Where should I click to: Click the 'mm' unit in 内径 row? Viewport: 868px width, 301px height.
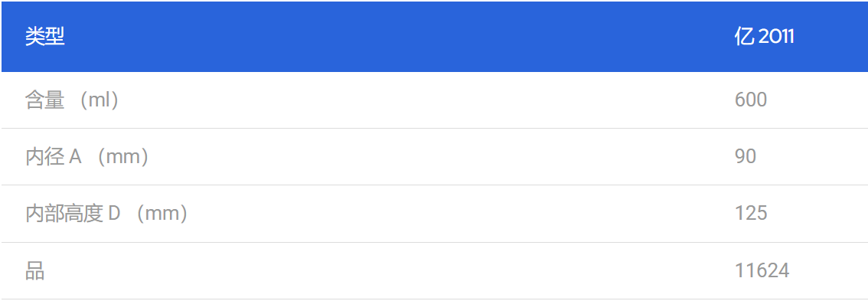click(x=123, y=157)
